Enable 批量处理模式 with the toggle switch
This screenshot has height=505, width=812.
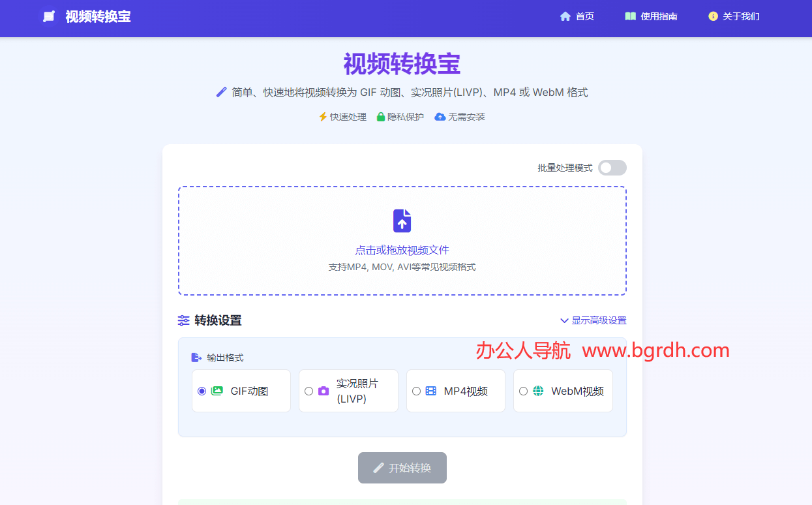pos(612,168)
